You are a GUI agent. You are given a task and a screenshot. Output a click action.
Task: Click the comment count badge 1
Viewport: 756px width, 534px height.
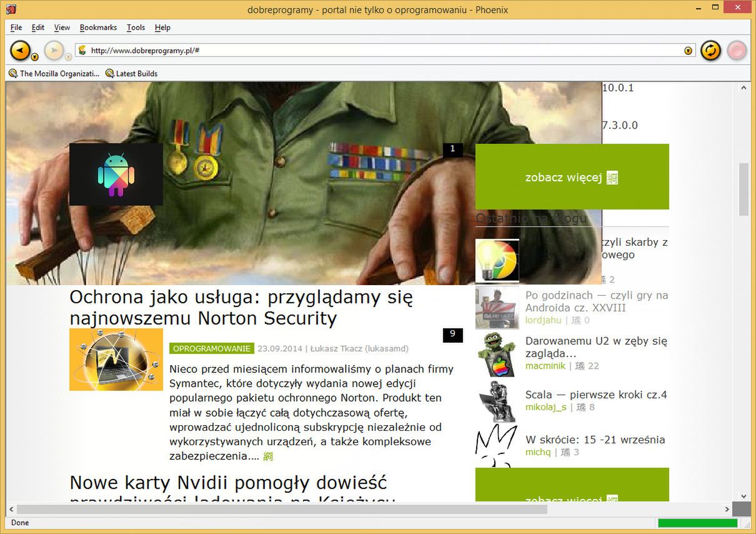point(453,149)
